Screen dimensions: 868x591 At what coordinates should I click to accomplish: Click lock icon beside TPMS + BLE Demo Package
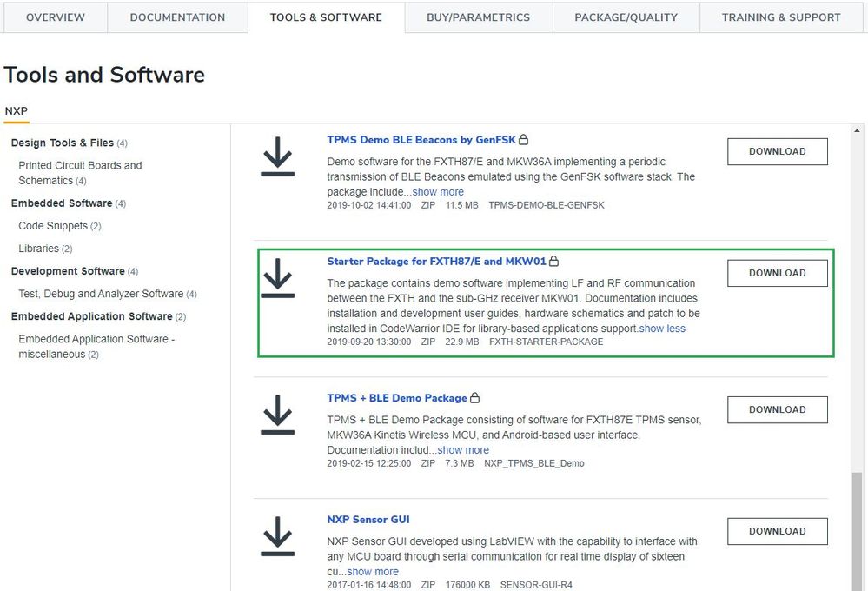click(x=474, y=398)
